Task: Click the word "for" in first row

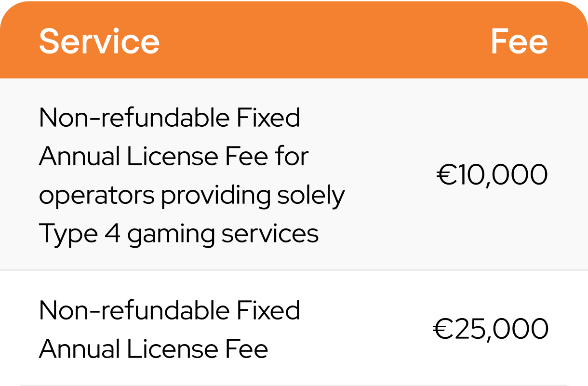Action: click(x=292, y=157)
